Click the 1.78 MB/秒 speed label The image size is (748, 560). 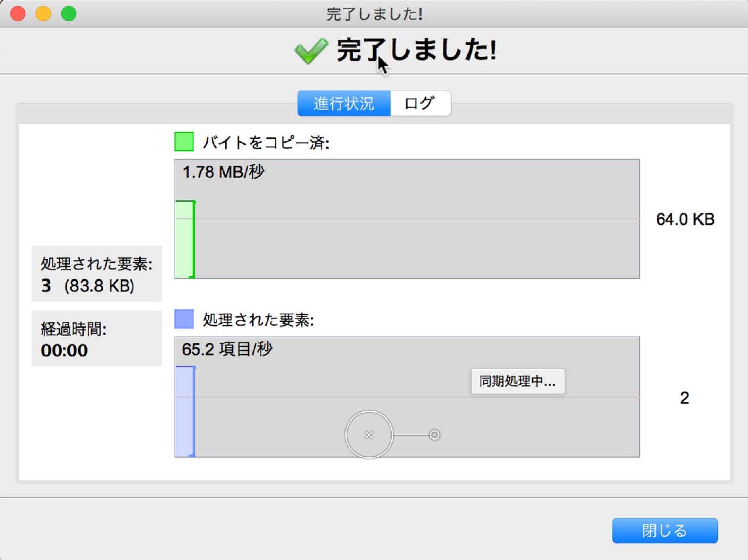[x=223, y=172]
